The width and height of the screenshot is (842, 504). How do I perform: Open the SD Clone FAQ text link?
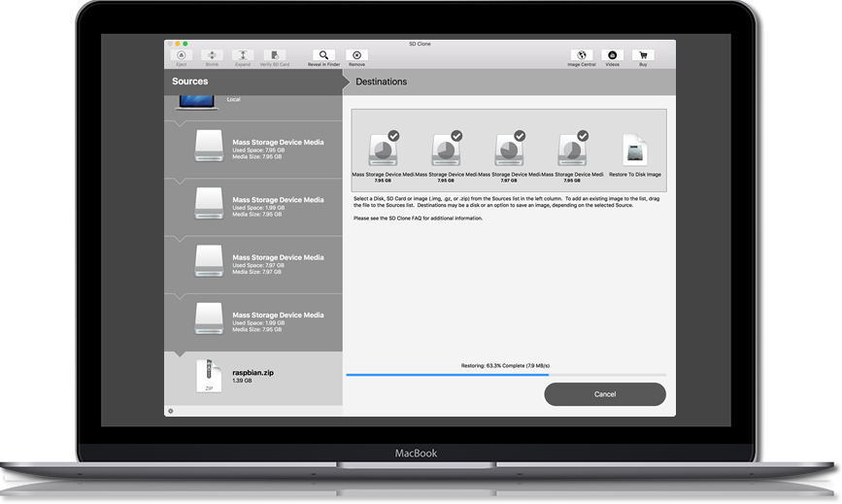[x=418, y=218]
